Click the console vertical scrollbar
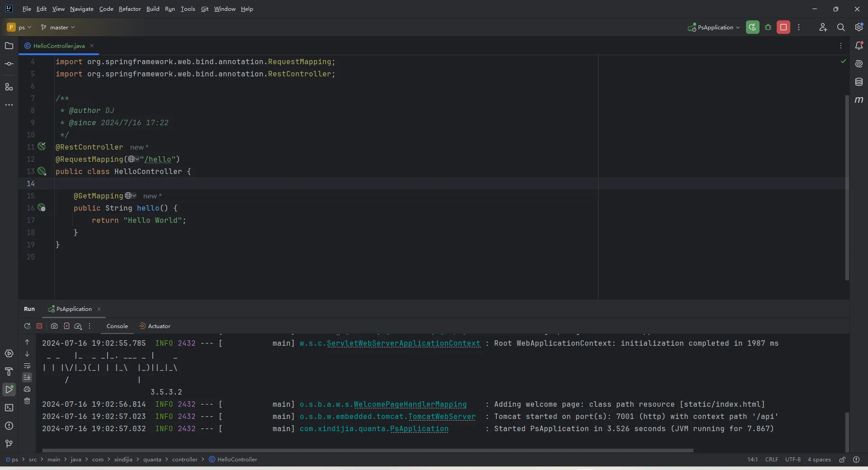Viewport: 868px width, 470px height. 847,431
